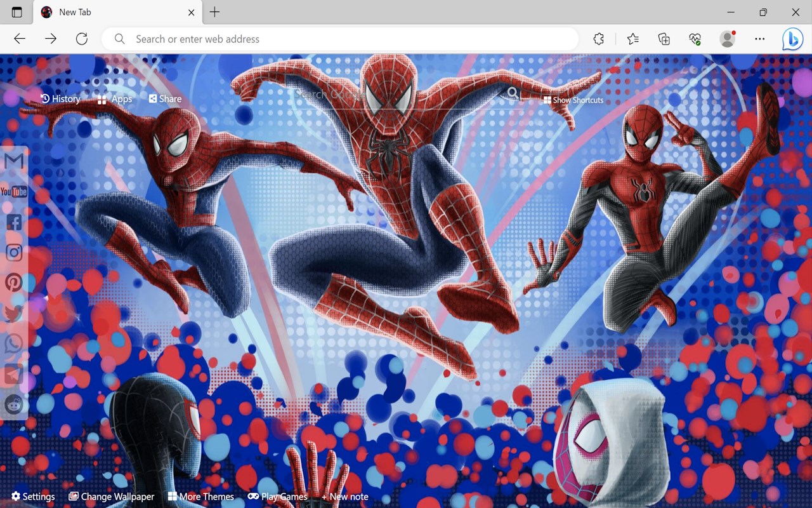This screenshot has height=508, width=812.
Task: Open Reddit shortcut in sidebar
Action: coord(14,404)
